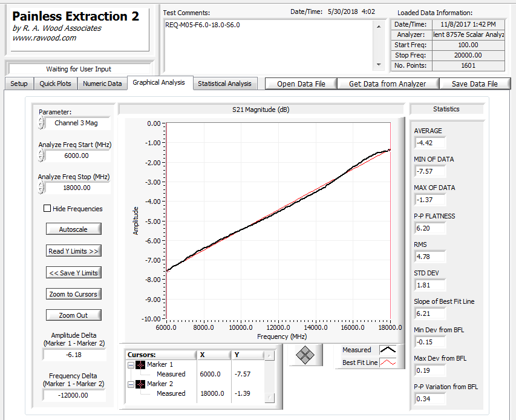Click the Min Dev from BFL value -0.15
This screenshot has width=516, height=420.
tap(429, 342)
